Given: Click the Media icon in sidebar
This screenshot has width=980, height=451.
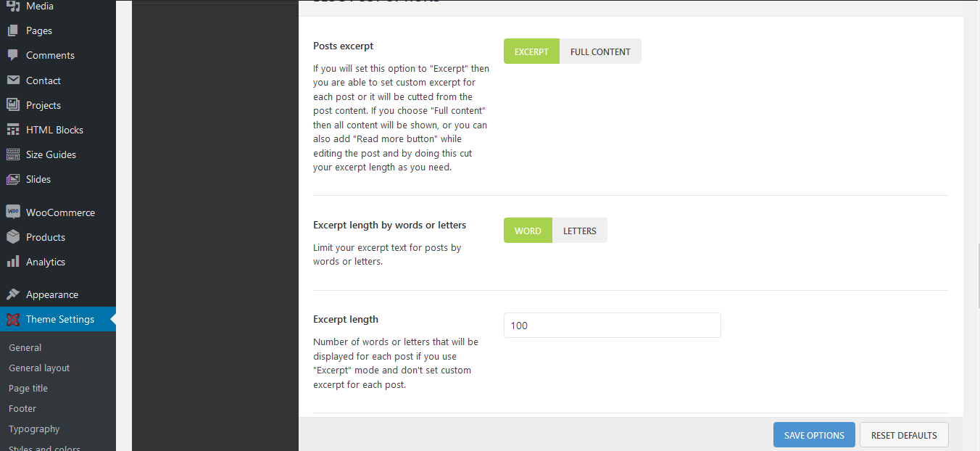Looking at the screenshot, I should [13, 6].
